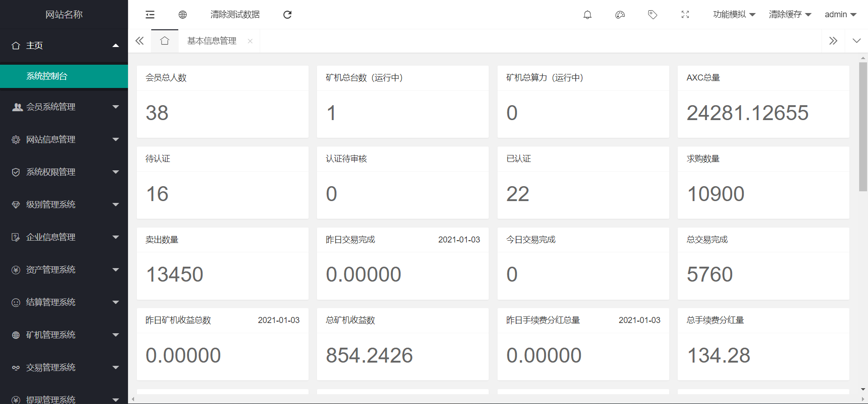Open the notification bell
Viewport: 868px width, 404px height.
point(587,15)
